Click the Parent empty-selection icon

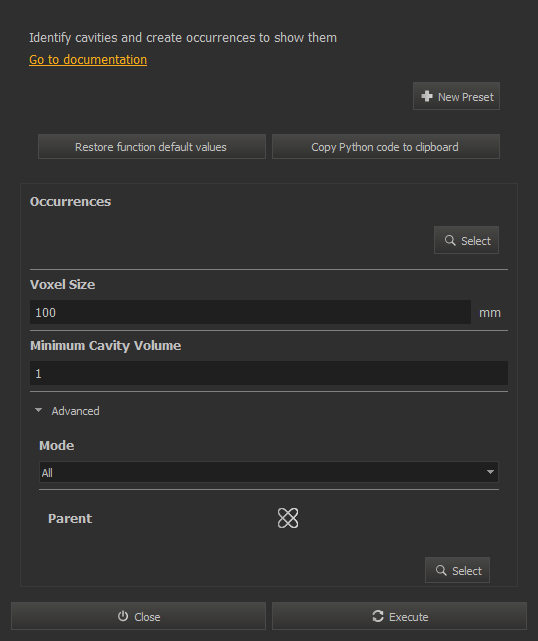coord(288,518)
